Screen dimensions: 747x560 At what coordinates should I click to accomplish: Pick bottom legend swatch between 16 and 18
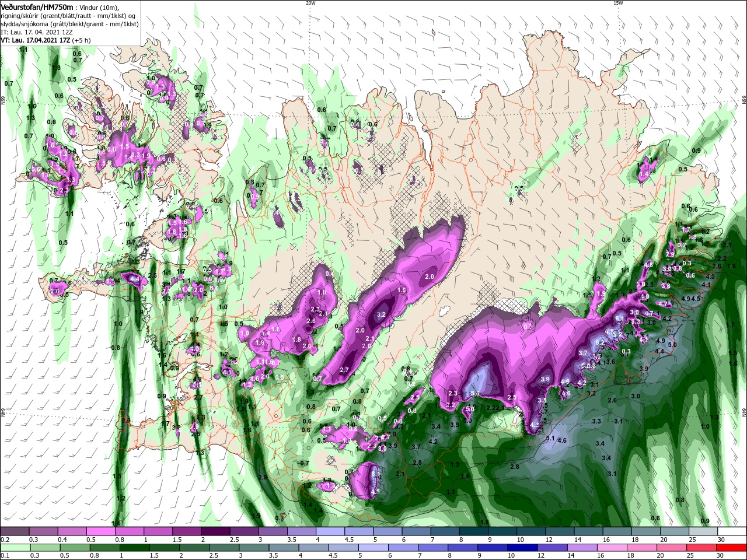click(x=613, y=548)
